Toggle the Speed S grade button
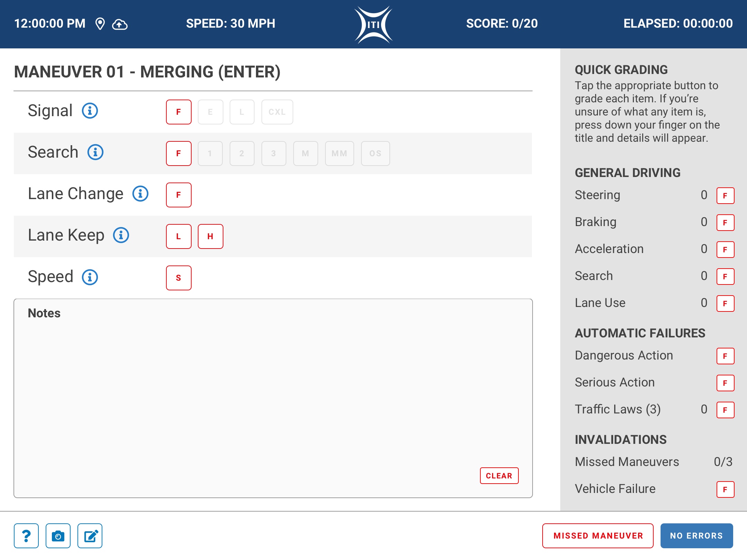 (x=178, y=278)
